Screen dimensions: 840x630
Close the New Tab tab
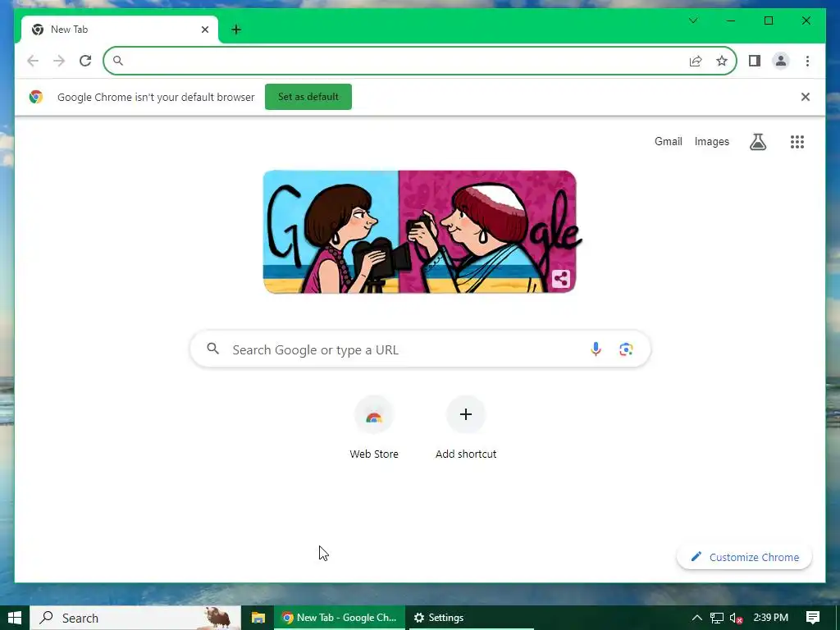coord(204,30)
